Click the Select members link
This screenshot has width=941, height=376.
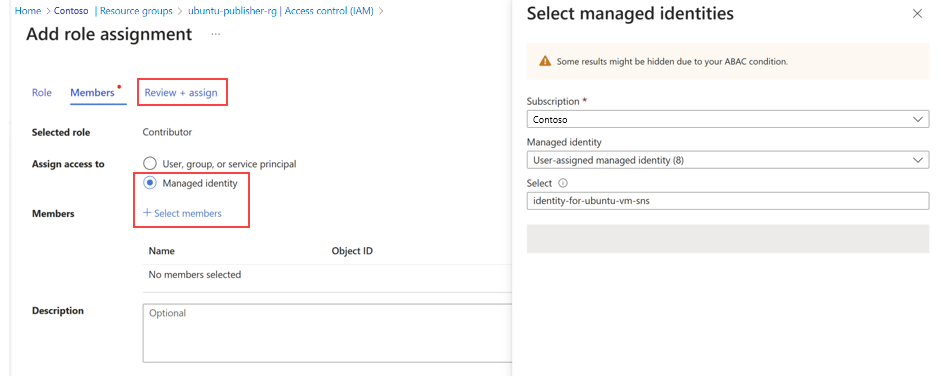[188, 213]
